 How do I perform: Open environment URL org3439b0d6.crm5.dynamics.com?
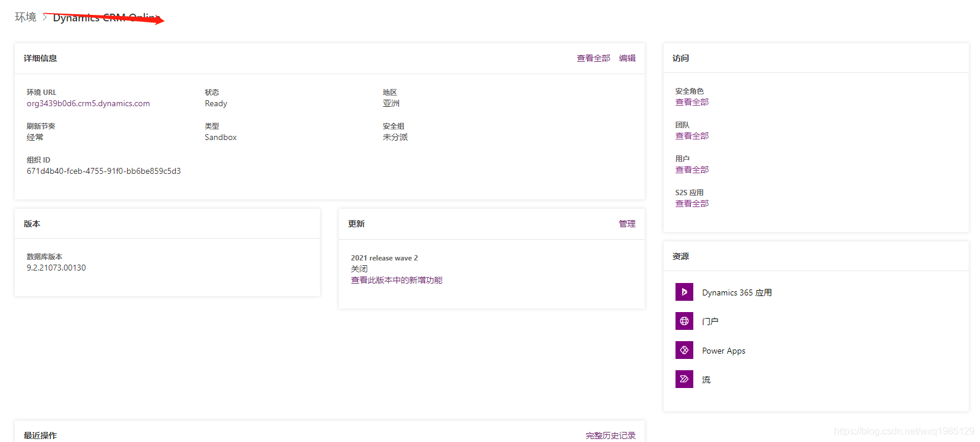(x=88, y=103)
